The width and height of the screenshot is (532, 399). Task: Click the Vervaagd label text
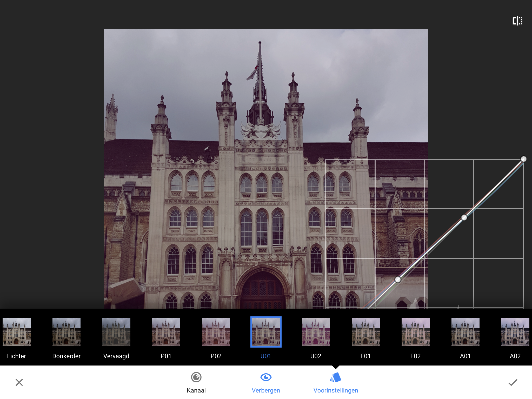click(x=116, y=356)
